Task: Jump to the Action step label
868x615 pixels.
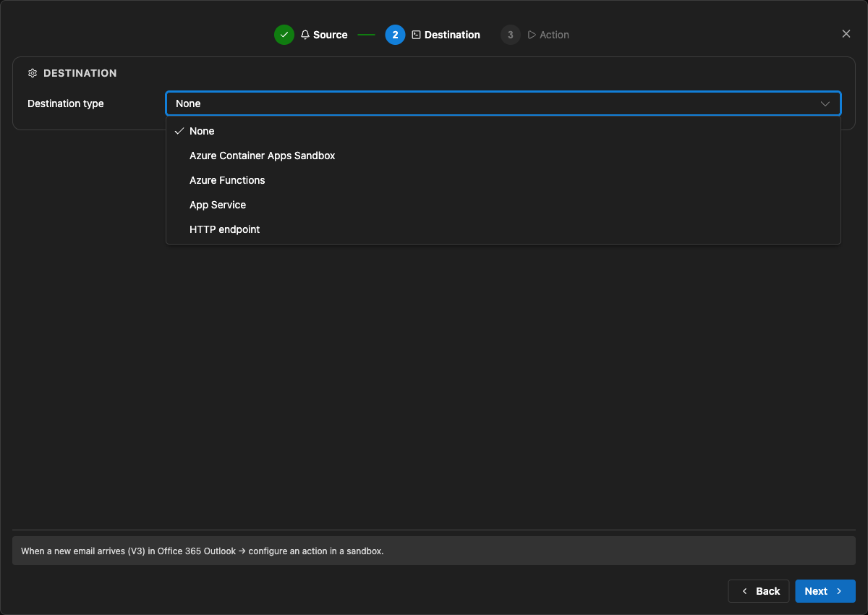Action: click(x=554, y=35)
